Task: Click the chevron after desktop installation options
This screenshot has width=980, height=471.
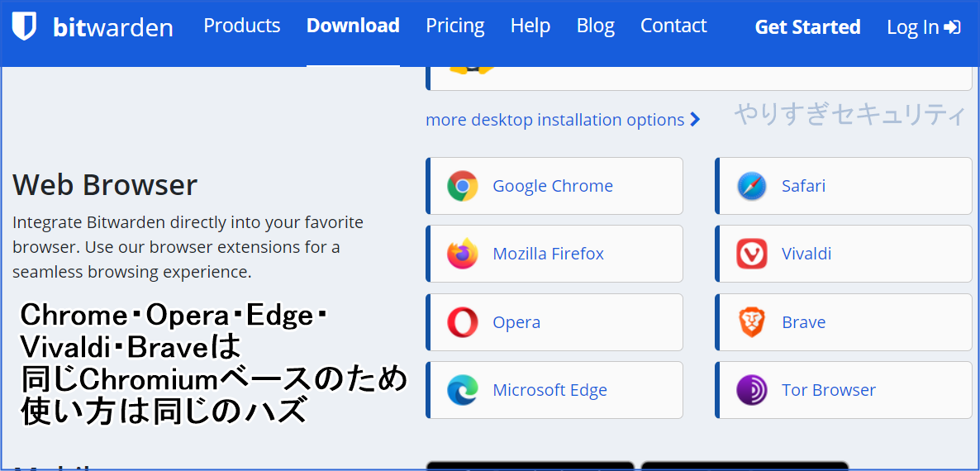Action: [x=695, y=119]
